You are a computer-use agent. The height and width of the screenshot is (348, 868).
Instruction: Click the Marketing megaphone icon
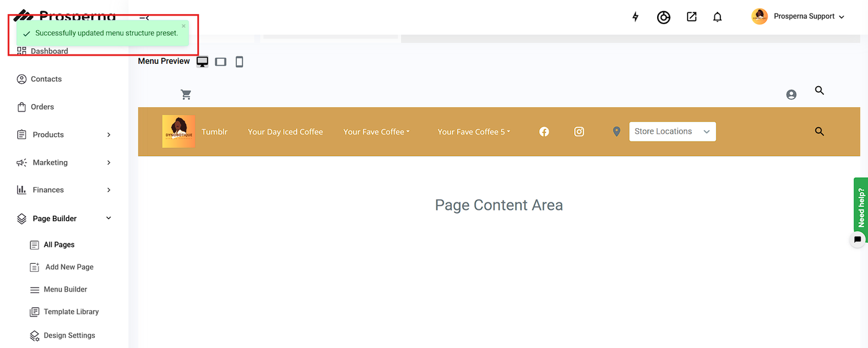click(22, 163)
